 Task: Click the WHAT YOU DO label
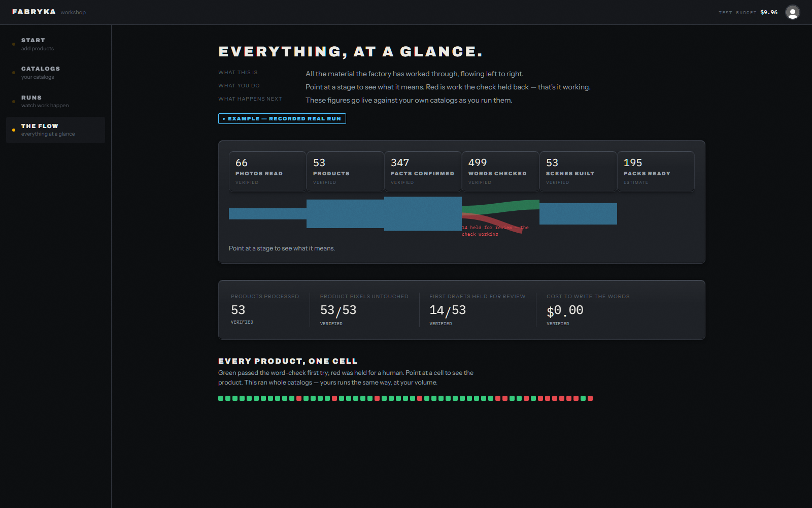[x=239, y=86]
